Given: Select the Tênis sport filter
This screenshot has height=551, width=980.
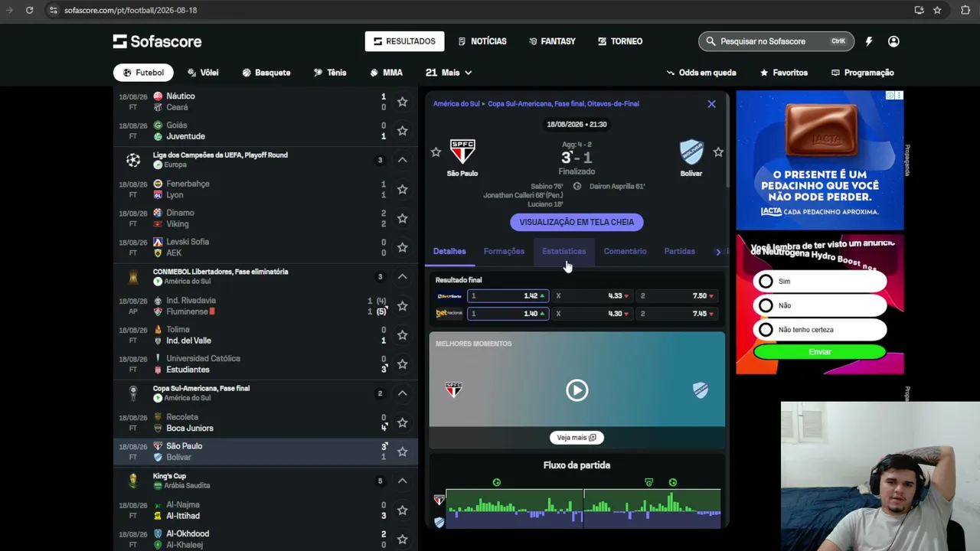Looking at the screenshot, I should [330, 73].
